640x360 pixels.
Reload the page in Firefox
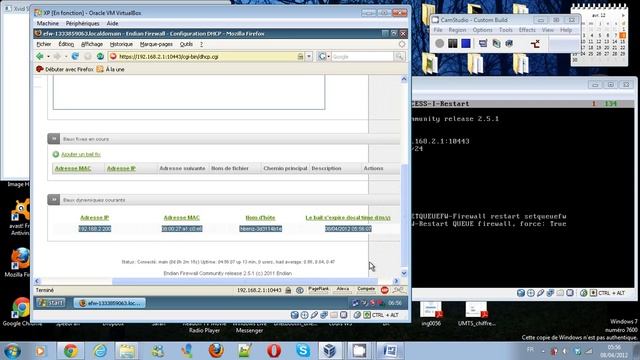(75, 56)
